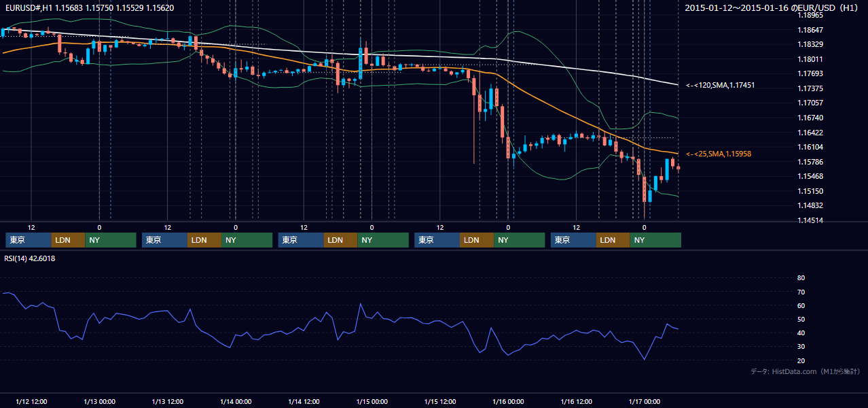The width and height of the screenshot is (868, 408).
Task: Click the 1/15 12:00 time axis label
Action: pyautogui.click(x=440, y=401)
